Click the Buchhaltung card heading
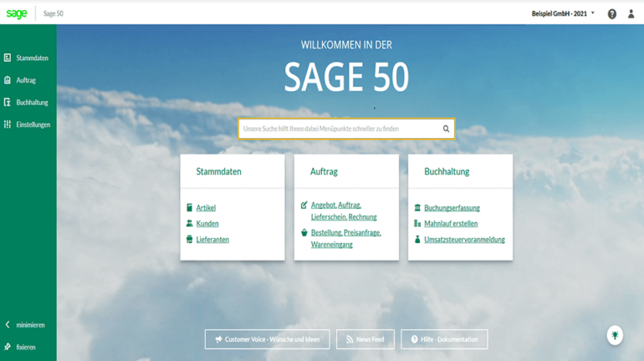The height and width of the screenshot is (361, 644). [447, 171]
